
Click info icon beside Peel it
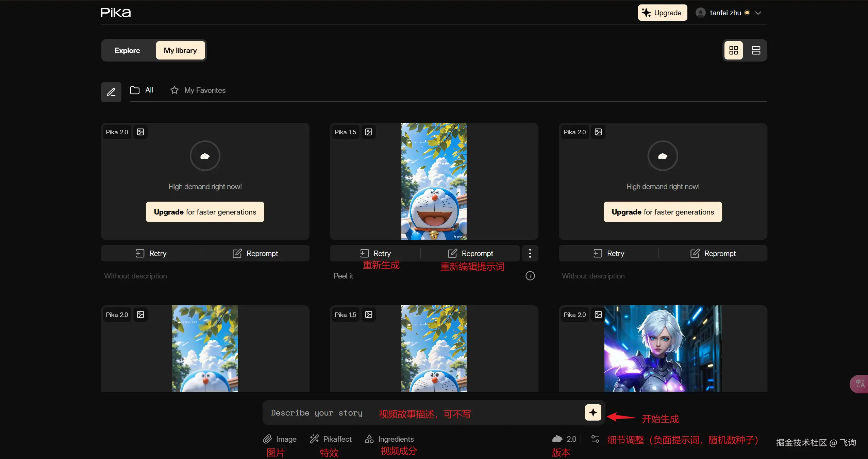pyautogui.click(x=530, y=276)
